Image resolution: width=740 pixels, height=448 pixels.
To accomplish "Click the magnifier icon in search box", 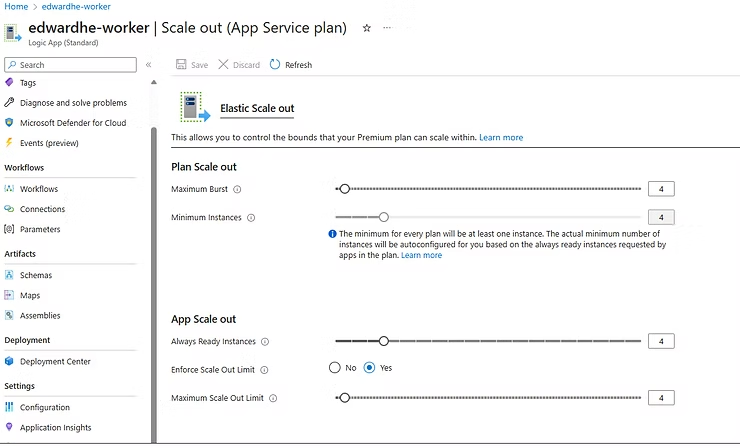I will pyautogui.click(x=12, y=65).
